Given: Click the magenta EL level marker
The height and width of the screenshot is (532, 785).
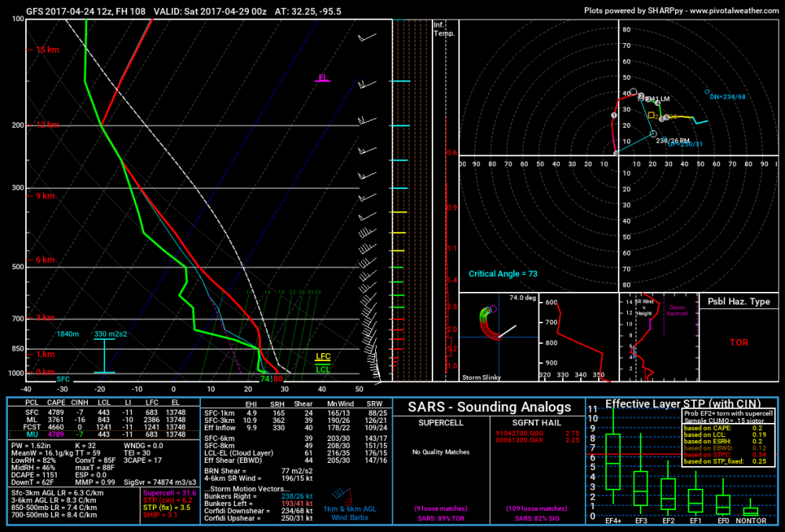Looking at the screenshot, I should [323, 78].
